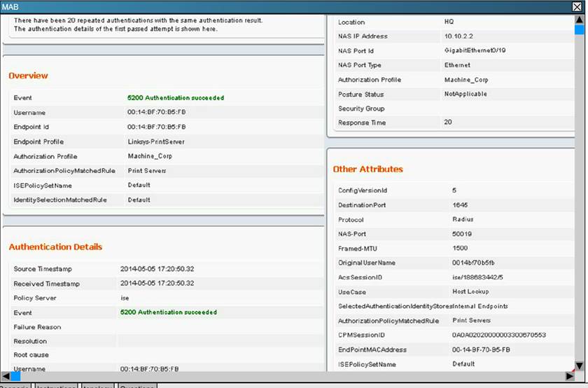The width and height of the screenshot is (588, 388).
Task: Open the Instructions tab
Action: click(x=56, y=386)
